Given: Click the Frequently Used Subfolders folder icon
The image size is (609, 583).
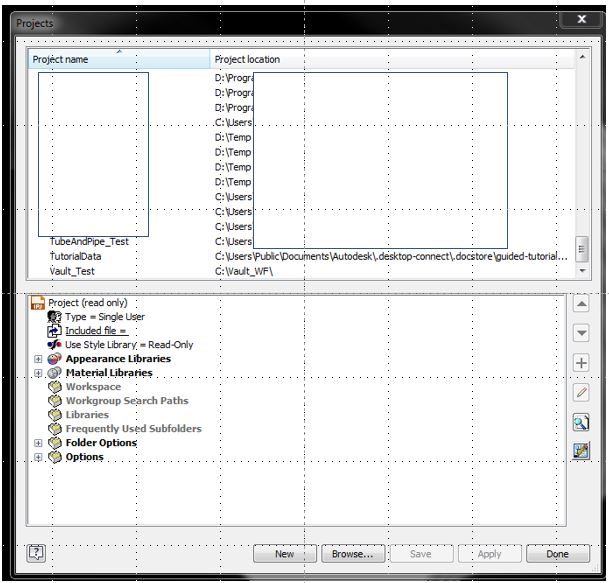Looking at the screenshot, I should (55, 428).
